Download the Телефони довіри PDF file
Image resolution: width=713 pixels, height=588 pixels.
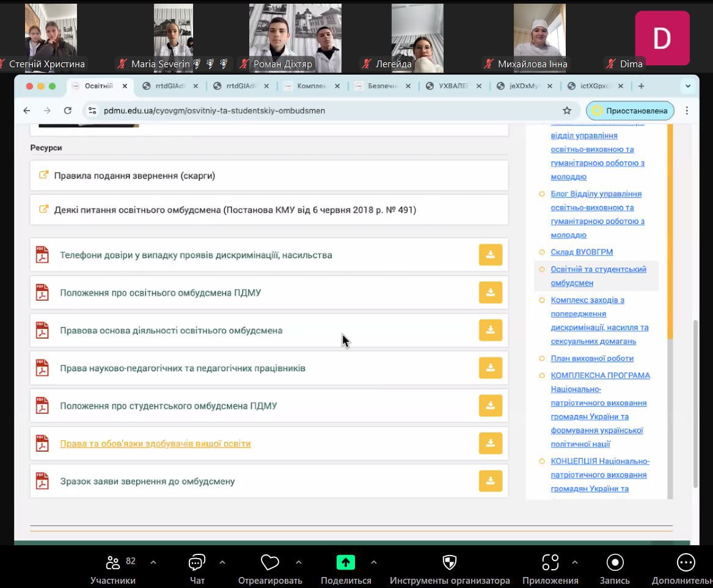[490, 255]
